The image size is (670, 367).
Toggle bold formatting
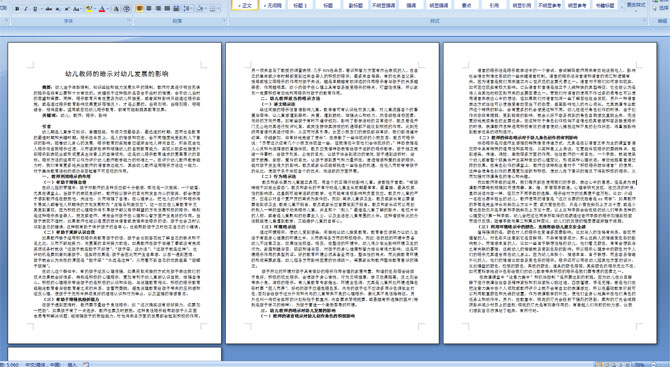(x=17, y=9)
